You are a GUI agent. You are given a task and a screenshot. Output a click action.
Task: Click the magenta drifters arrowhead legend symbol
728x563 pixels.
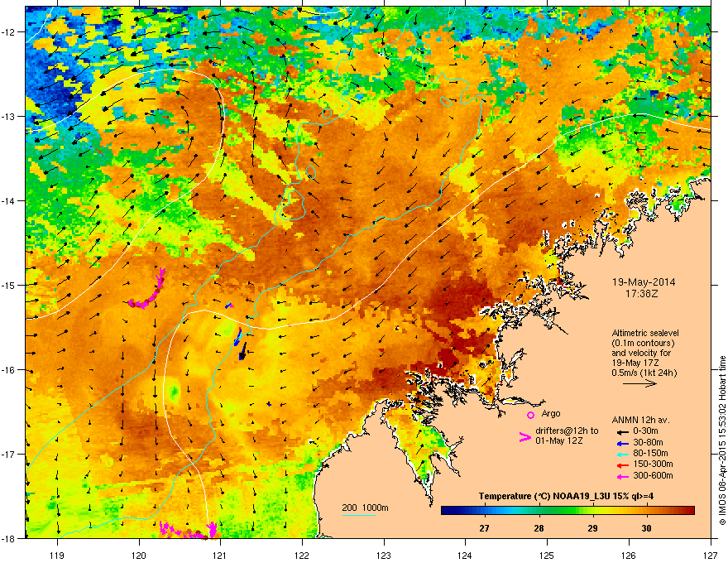(524, 436)
